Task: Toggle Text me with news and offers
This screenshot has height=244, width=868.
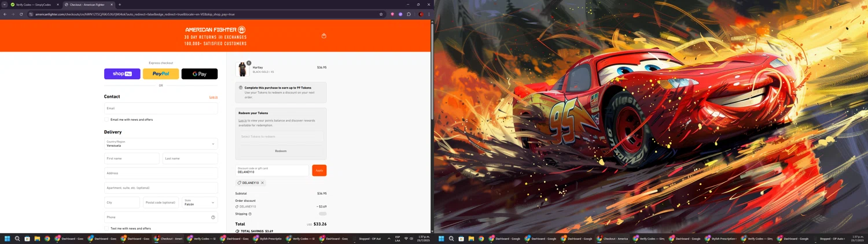Action: [x=106, y=228]
